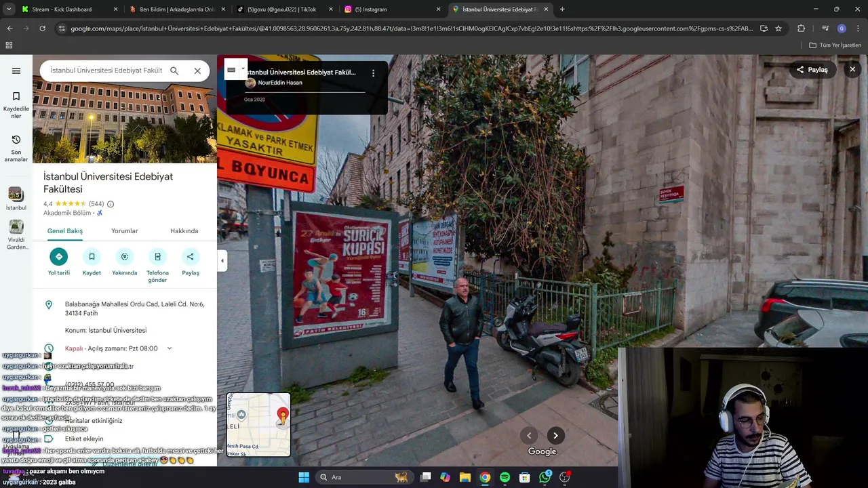The image size is (868, 488).
Task: Open the (544) reviews count link
Action: 96,204
